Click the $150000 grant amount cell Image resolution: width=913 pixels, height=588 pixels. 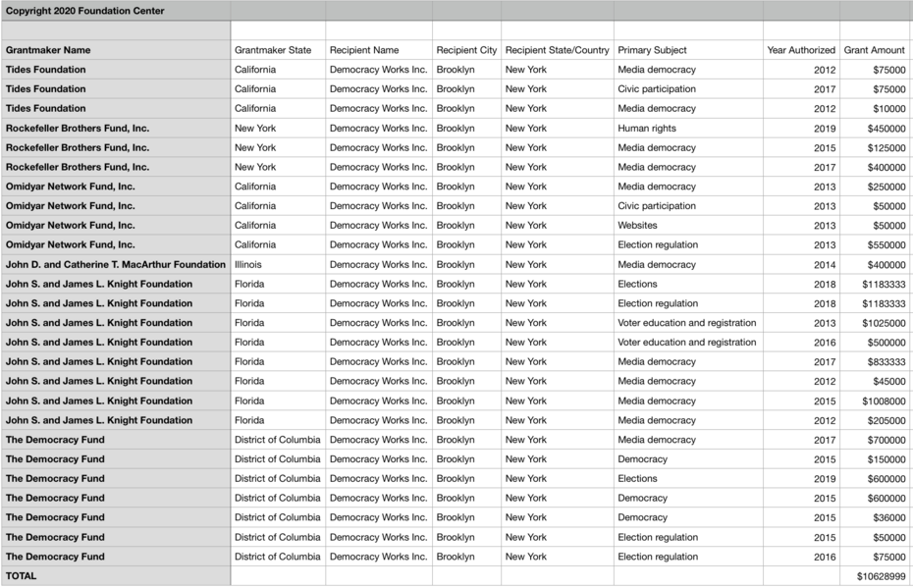875,458
